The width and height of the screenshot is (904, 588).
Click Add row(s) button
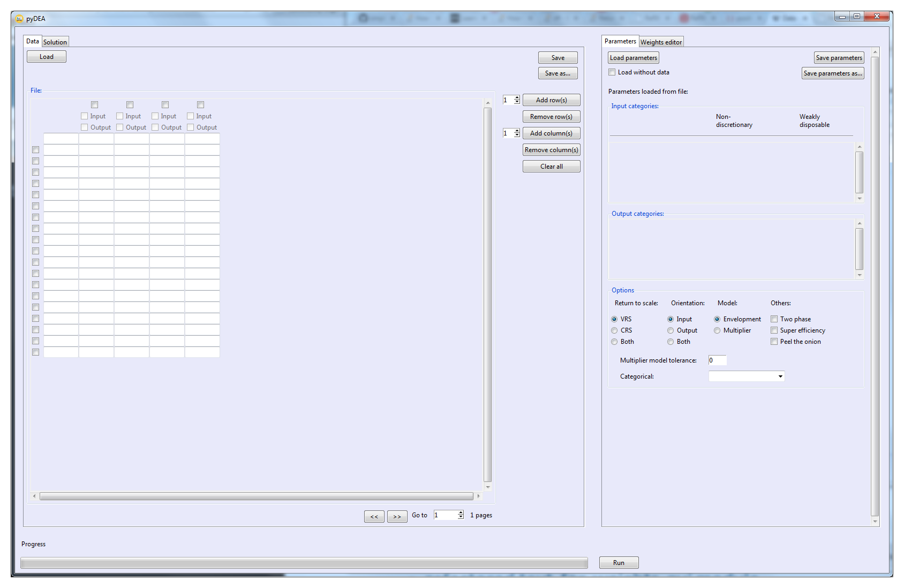pyautogui.click(x=552, y=100)
